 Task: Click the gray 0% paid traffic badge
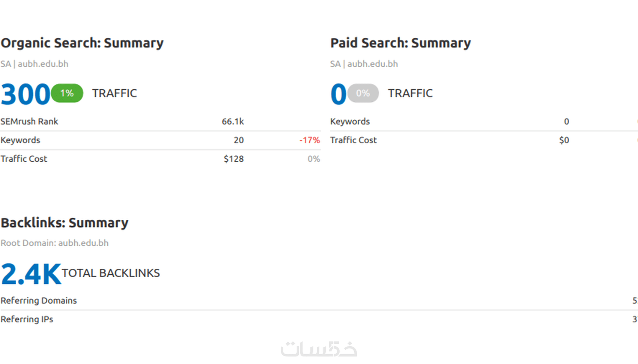click(x=363, y=93)
